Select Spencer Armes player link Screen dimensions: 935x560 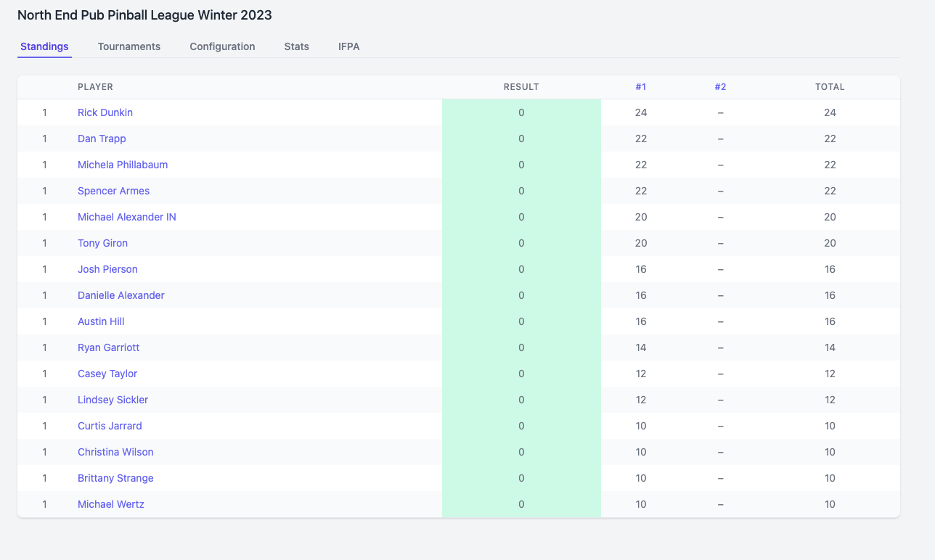(x=113, y=191)
